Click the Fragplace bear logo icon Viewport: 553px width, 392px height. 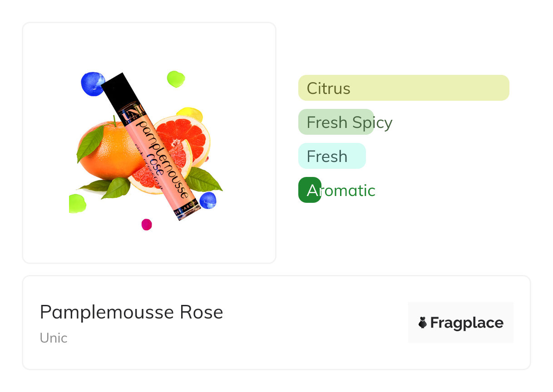pyautogui.click(x=423, y=323)
